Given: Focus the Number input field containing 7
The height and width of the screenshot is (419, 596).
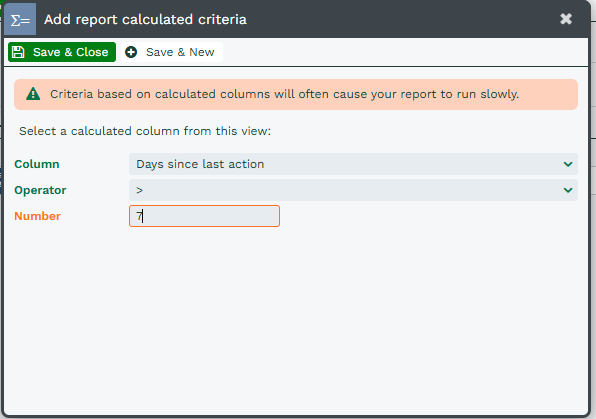Looking at the screenshot, I should 204,216.
